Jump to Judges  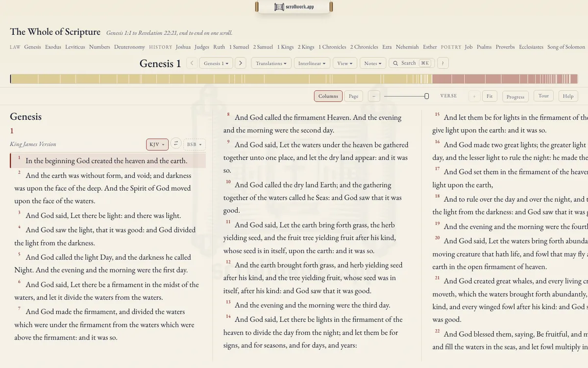pos(202,47)
